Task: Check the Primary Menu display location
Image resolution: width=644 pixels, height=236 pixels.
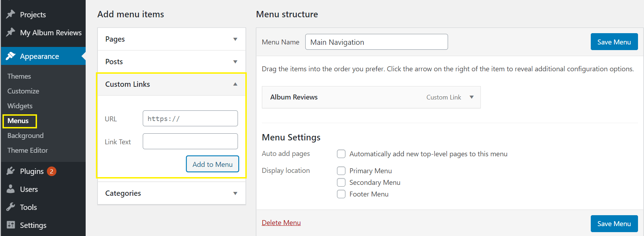Action: tap(341, 171)
